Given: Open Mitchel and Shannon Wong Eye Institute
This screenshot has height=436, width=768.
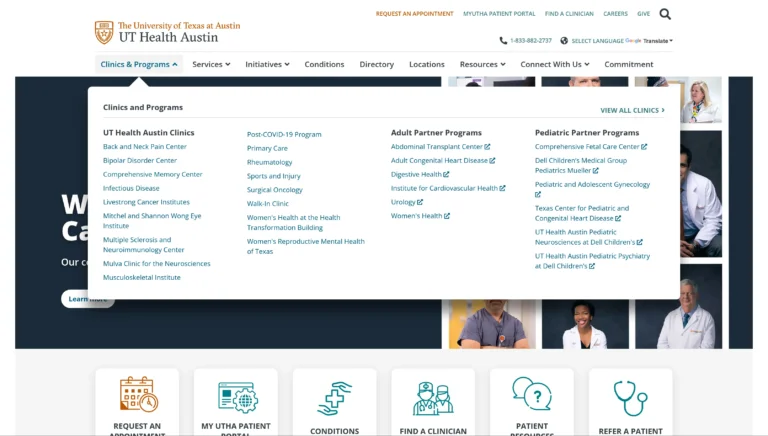Looking at the screenshot, I should pyautogui.click(x=152, y=220).
